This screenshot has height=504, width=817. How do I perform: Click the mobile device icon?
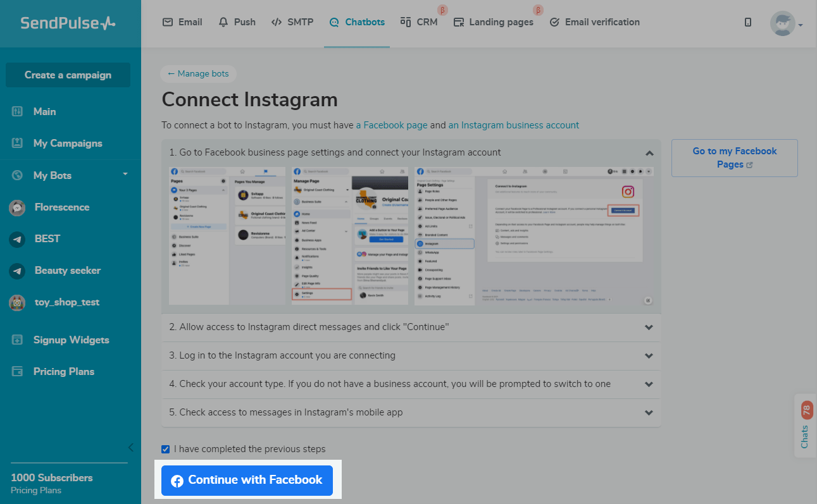coord(748,22)
